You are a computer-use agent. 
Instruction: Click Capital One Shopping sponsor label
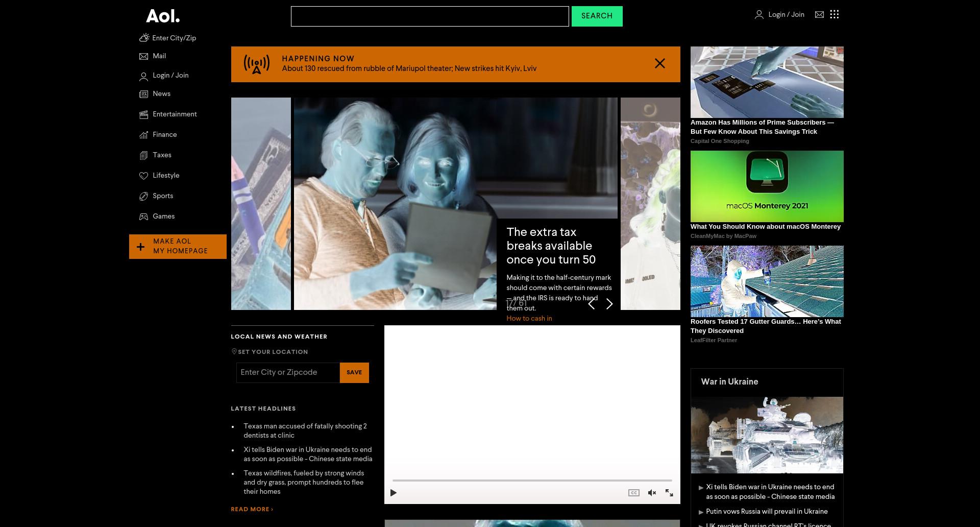pyautogui.click(x=720, y=141)
